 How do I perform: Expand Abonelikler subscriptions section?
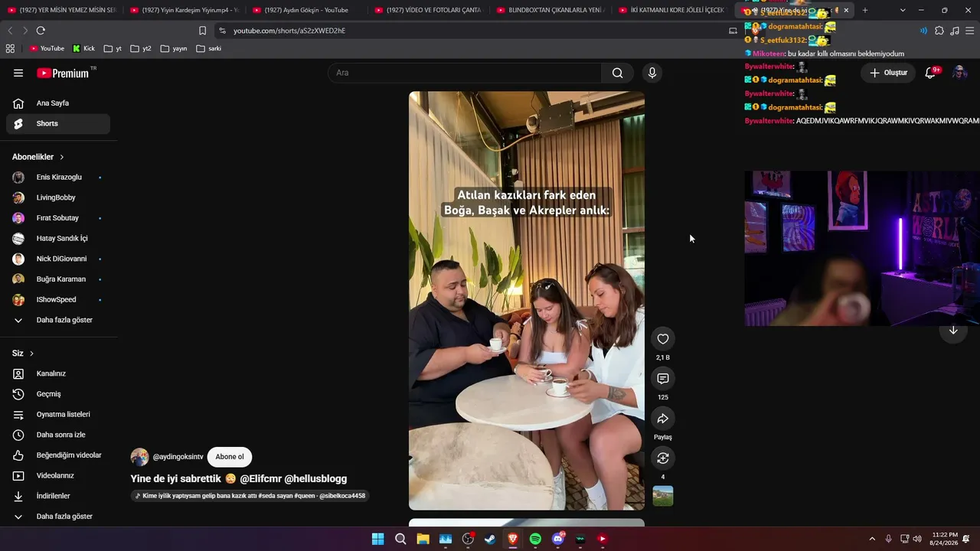pyautogui.click(x=38, y=157)
